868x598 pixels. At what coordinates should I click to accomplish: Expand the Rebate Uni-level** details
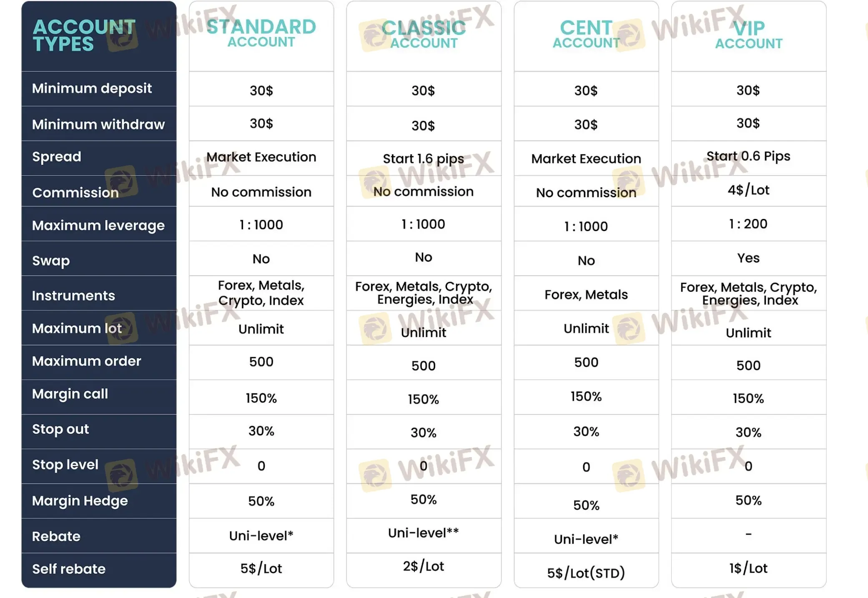click(424, 533)
